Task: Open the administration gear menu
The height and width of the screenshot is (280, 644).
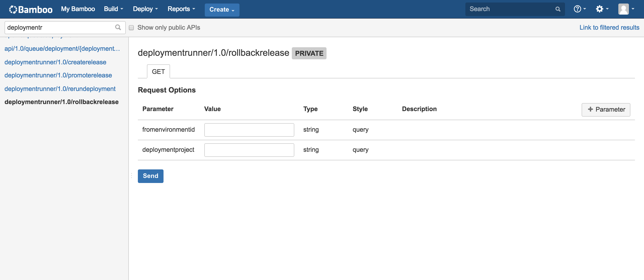Action: pos(602,9)
